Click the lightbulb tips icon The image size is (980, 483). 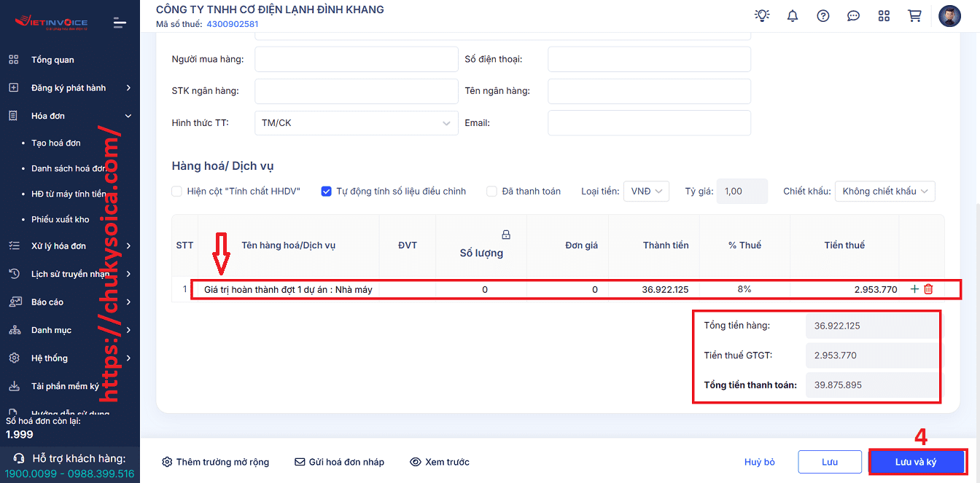coord(762,15)
